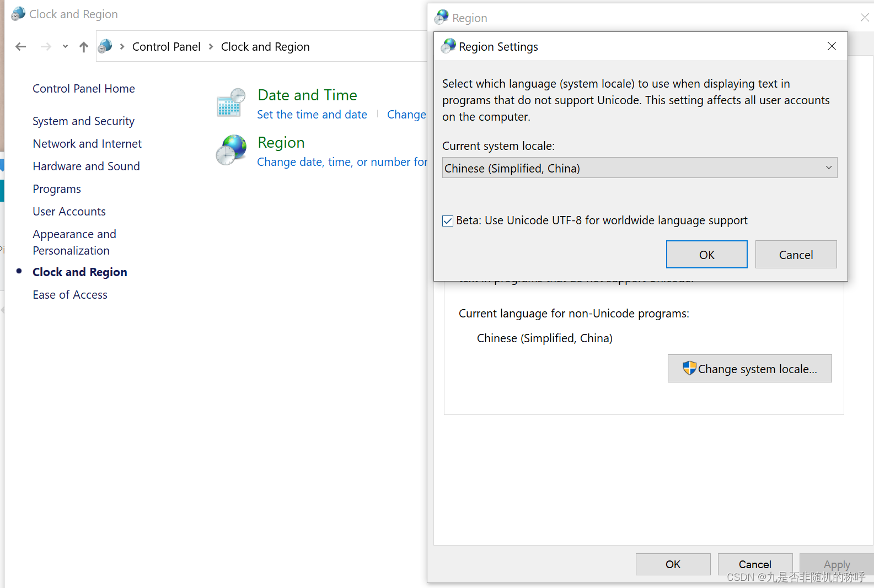Confirm Region Settings with OK
The image size is (874, 588).
coord(706,255)
